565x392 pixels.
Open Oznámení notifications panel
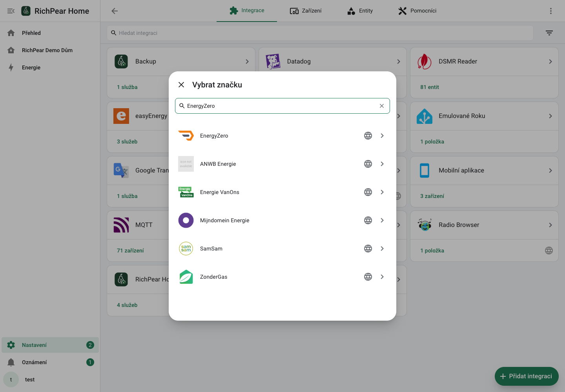[x=50, y=362]
